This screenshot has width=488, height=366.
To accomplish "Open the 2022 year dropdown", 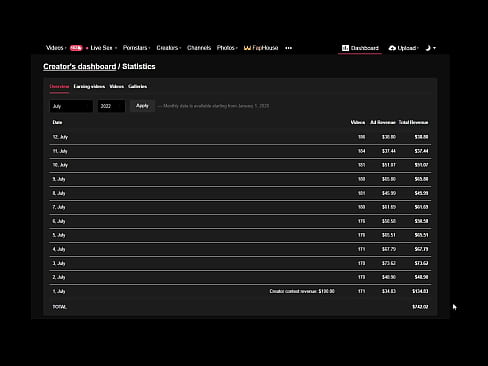I will [x=111, y=106].
